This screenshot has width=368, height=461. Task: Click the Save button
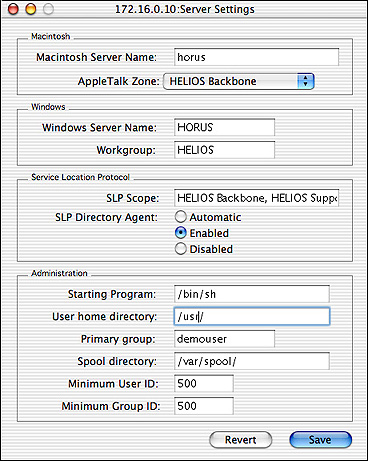tap(320, 440)
